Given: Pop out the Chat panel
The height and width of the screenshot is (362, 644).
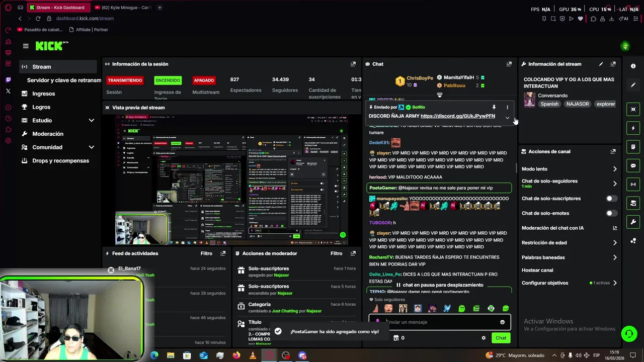Looking at the screenshot, I should point(509,64).
